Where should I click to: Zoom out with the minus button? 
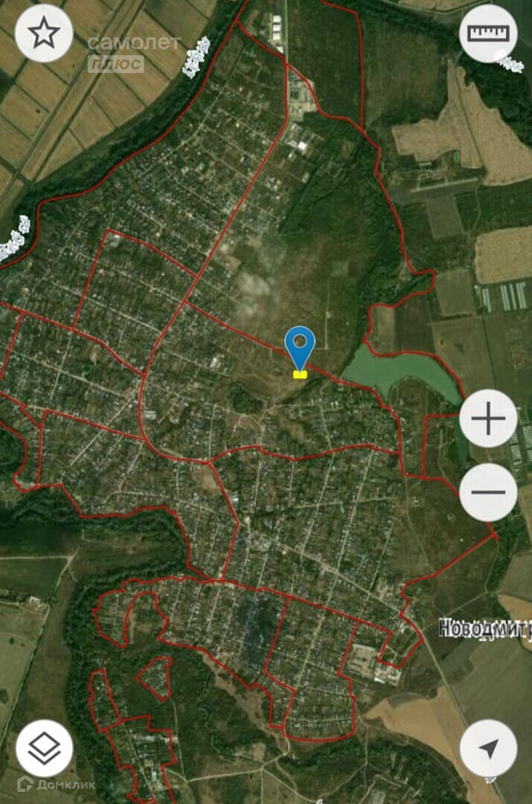(x=488, y=492)
